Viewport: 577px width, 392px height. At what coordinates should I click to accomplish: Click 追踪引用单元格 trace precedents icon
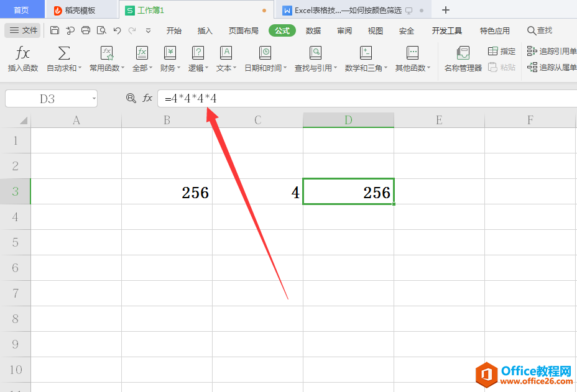tap(532, 51)
